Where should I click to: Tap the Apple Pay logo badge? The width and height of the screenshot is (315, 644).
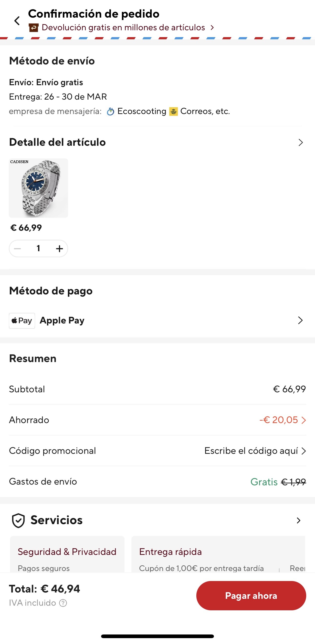click(x=22, y=321)
